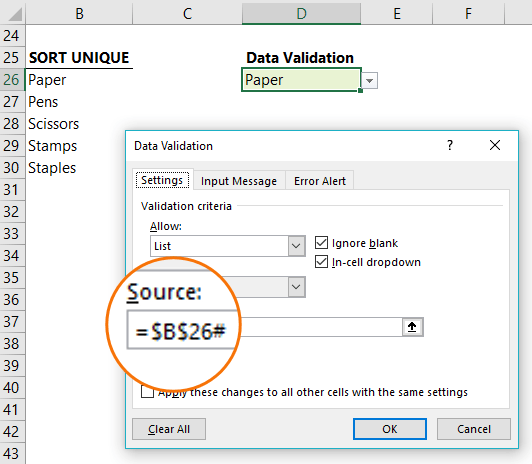Toggle the Ignore blank checkbox
This screenshot has width=532, height=464.
321,243
